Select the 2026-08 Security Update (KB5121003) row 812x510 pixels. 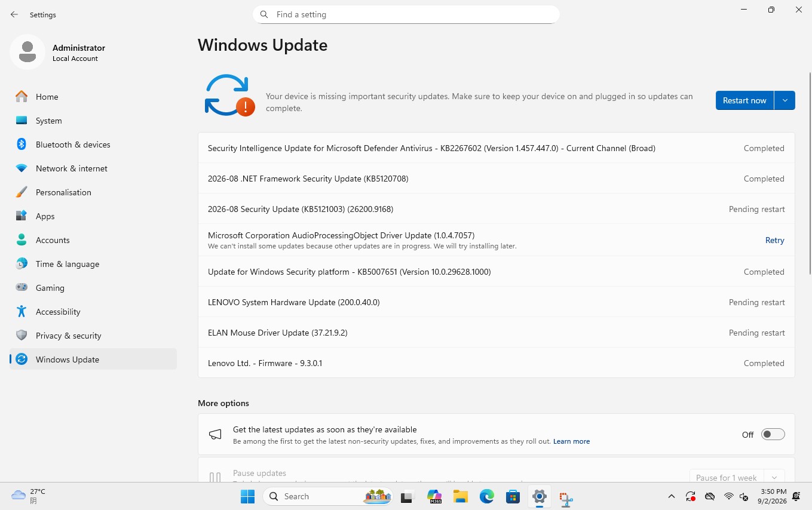coord(496,209)
